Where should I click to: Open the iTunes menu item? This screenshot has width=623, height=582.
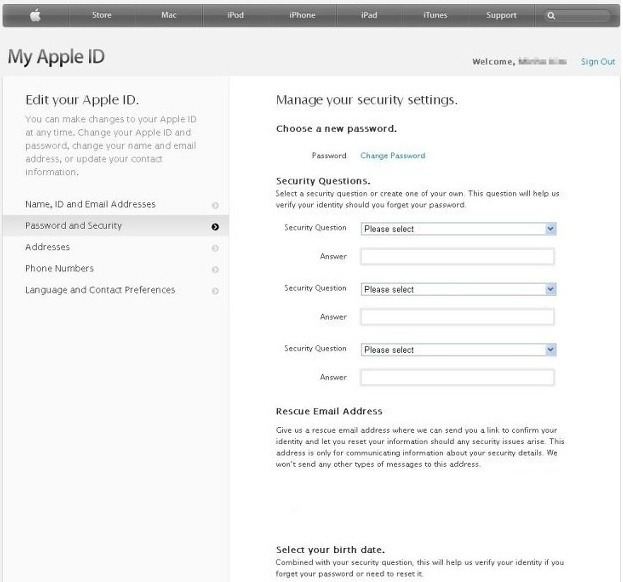435,15
